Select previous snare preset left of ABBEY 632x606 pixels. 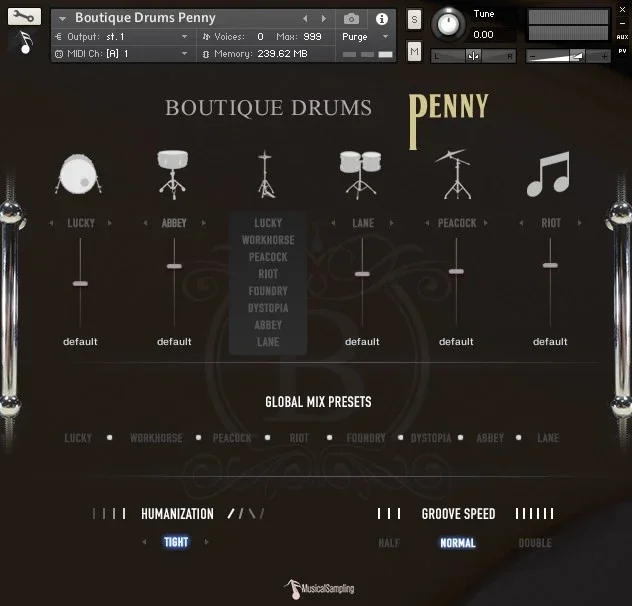(146, 223)
